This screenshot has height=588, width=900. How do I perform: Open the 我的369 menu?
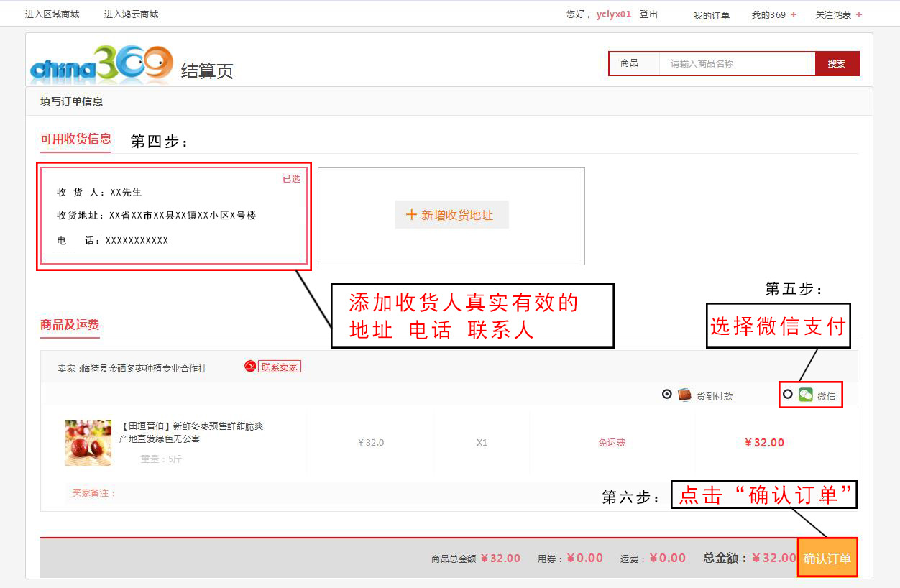(768, 14)
